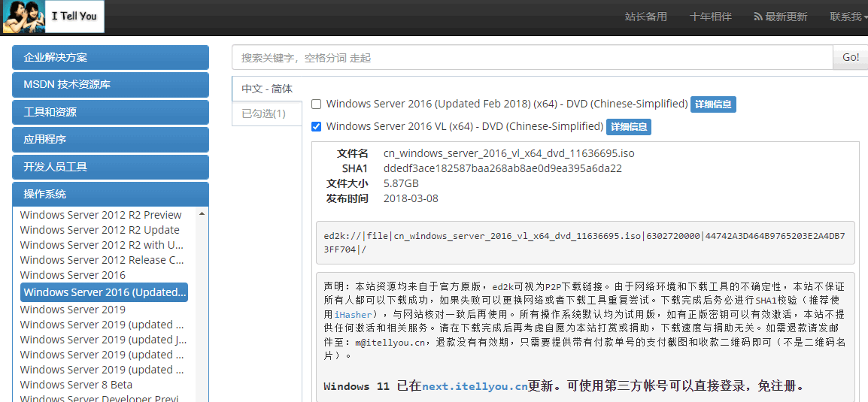868x402 pixels.
Task: Uncheck Windows Server 2016 VL (x64) checkbox
Action: pos(316,127)
